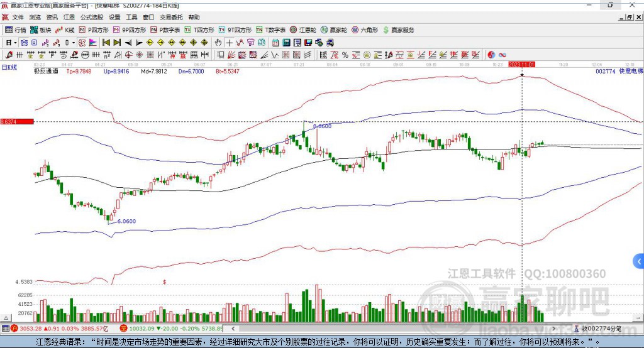Click the up triangle beside the volume axis
Image resolution: width=644 pixels, height=348 pixels.
6,318
